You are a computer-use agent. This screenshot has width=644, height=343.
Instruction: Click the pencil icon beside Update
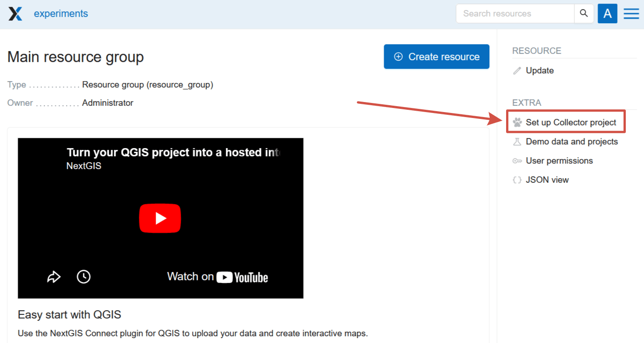coord(517,71)
